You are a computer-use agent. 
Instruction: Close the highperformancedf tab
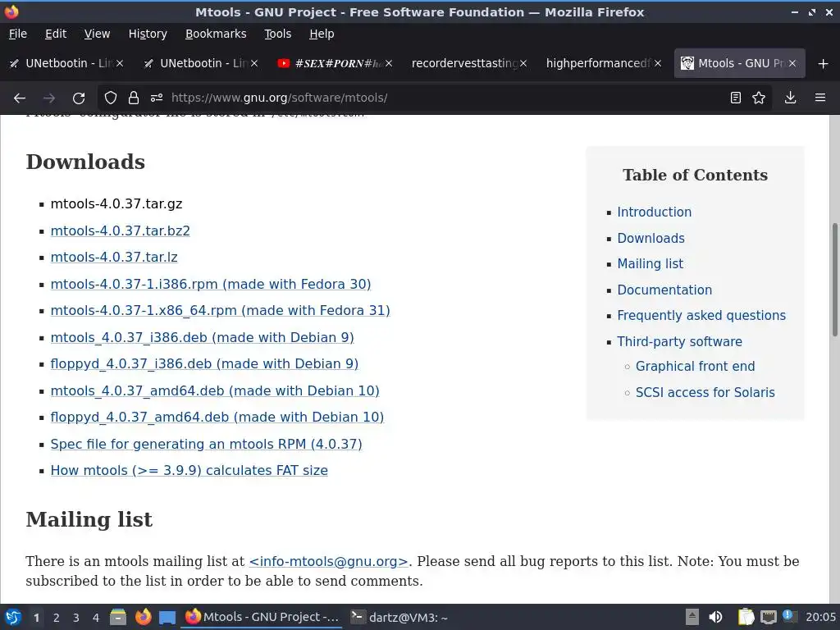tap(658, 63)
